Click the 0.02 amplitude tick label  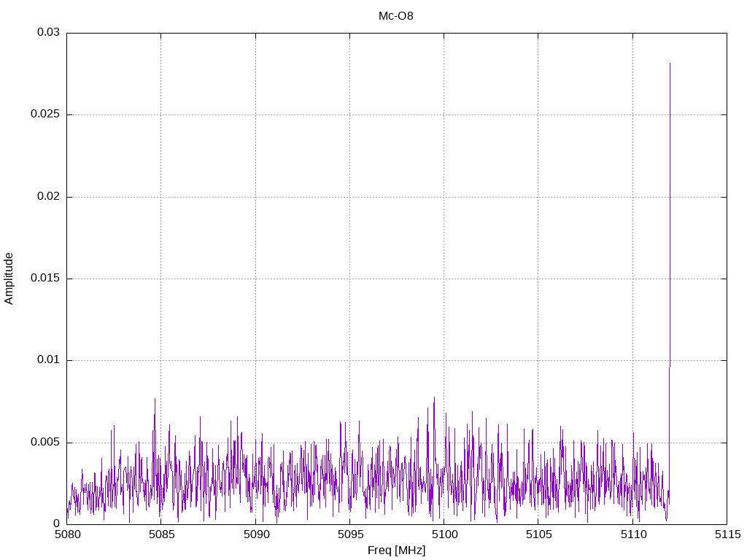[x=49, y=197]
